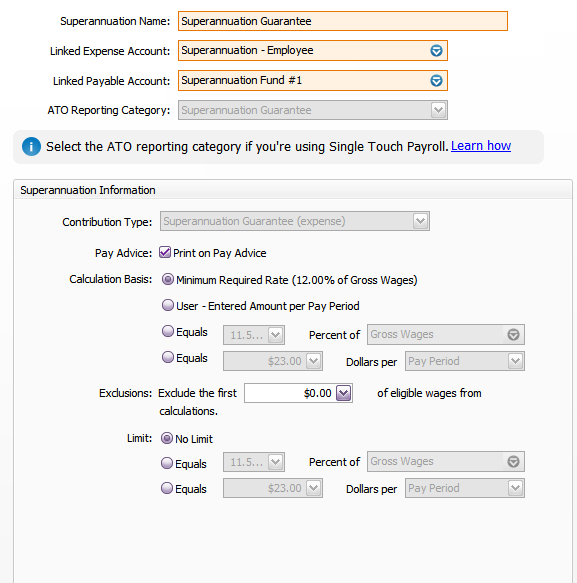Toggle Print on Pay Advice checkbox
The width and height of the screenshot is (577, 583).
click(165, 252)
